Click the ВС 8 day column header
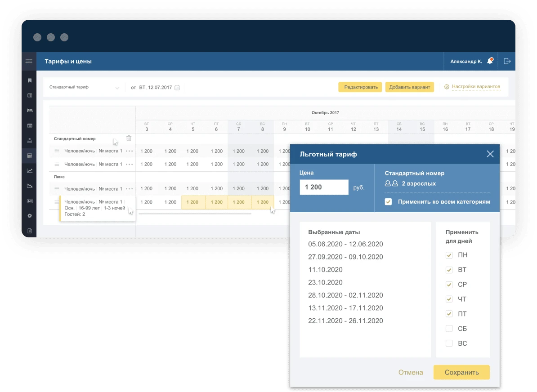The height and width of the screenshot is (392, 537). (x=263, y=127)
